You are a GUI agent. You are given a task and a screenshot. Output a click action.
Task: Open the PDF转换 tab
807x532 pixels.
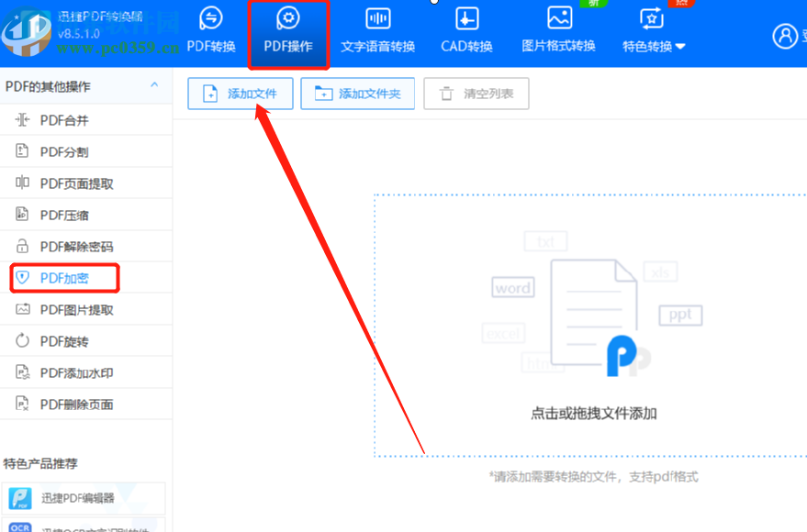[211, 31]
